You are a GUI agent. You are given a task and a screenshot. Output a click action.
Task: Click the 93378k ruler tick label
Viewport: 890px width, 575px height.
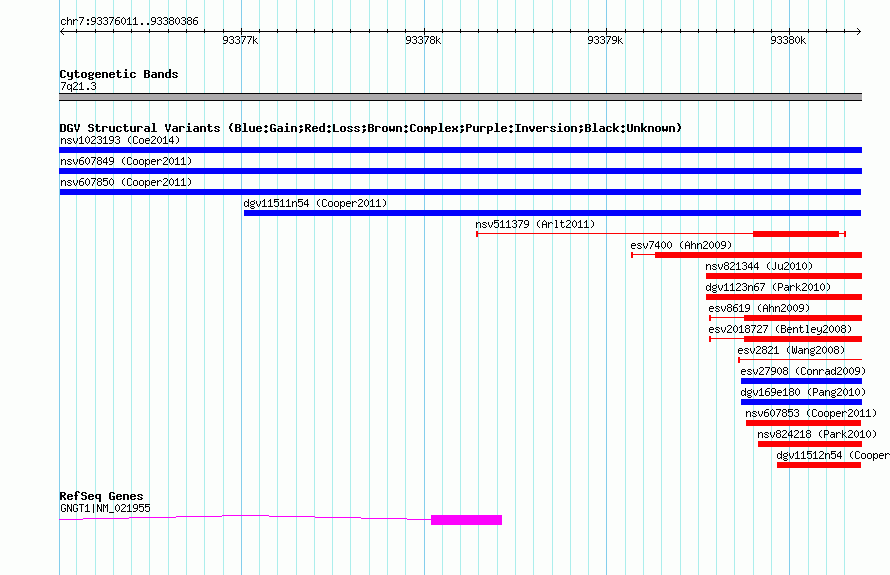(423, 40)
